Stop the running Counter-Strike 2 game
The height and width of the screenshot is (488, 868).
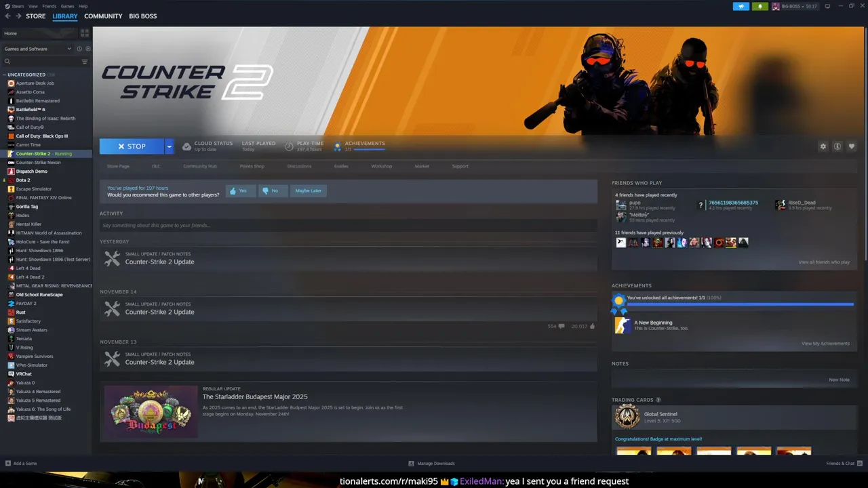132,146
